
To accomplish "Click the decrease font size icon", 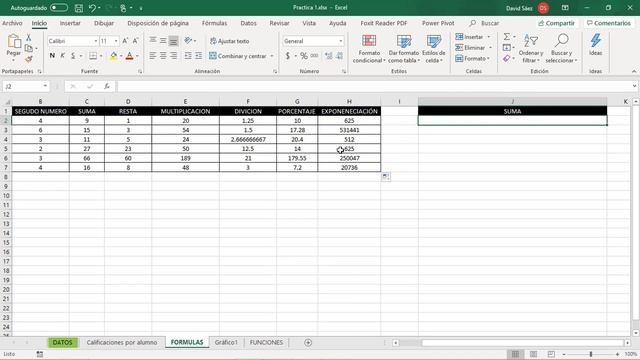I will tap(136, 41).
